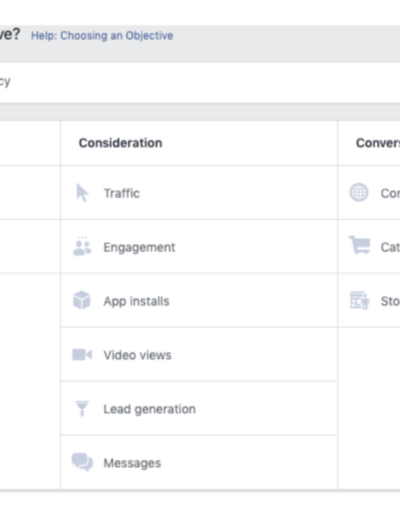Viewport: 400px width, 516px height.
Task: Choose the App installs objective
Action: coord(199,301)
